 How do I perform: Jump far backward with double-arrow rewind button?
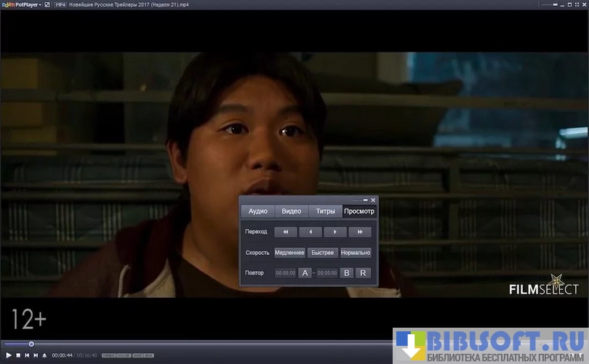coord(286,232)
